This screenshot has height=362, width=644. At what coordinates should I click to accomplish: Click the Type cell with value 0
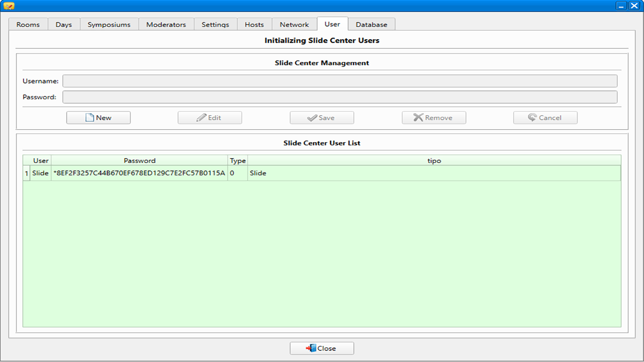pos(238,173)
